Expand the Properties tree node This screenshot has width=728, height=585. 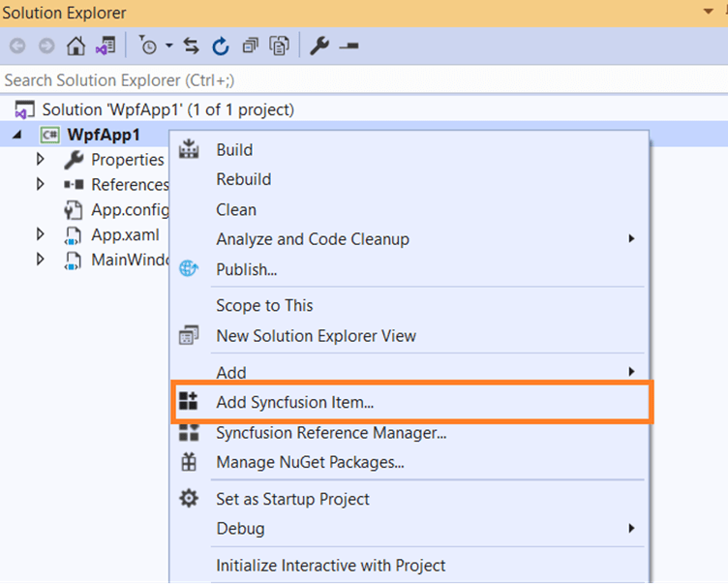[x=41, y=159]
